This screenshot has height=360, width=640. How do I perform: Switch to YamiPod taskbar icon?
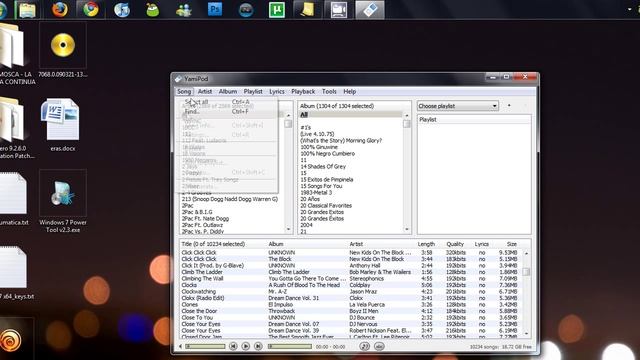click(x=370, y=9)
